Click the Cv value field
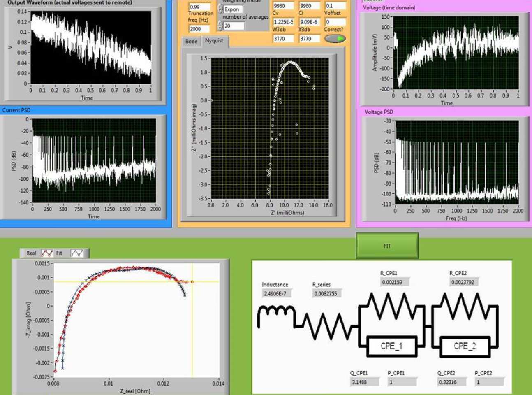Image resolution: width=532 pixels, height=395 pixels. click(x=283, y=22)
